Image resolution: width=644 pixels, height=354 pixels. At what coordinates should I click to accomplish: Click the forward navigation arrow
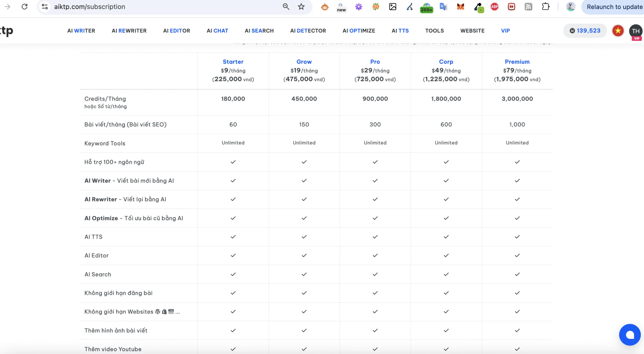(7, 7)
